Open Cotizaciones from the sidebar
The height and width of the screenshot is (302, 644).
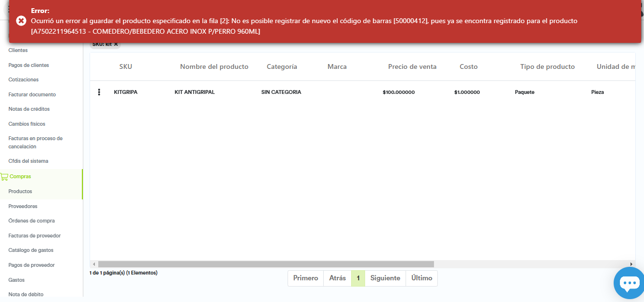point(23,79)
